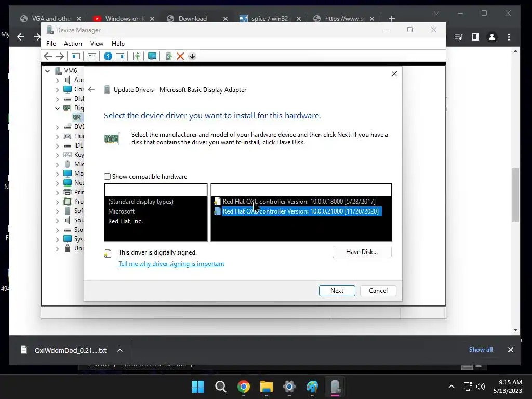Close the Chrome downloads bar

coord(510,350)
